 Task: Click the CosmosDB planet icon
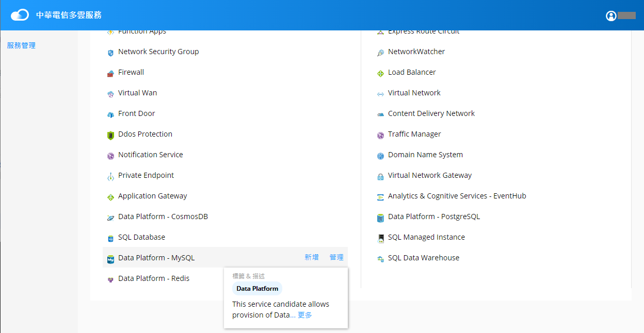[110, 218]
